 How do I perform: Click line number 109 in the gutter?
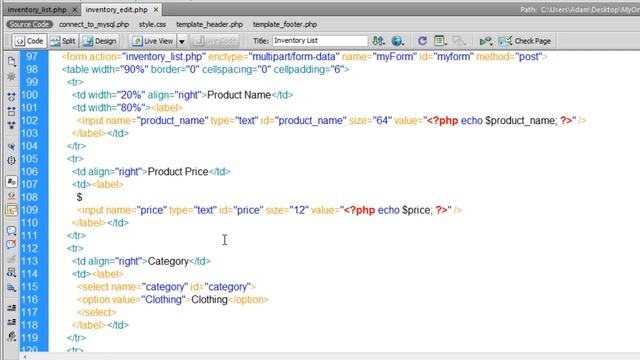29,210
